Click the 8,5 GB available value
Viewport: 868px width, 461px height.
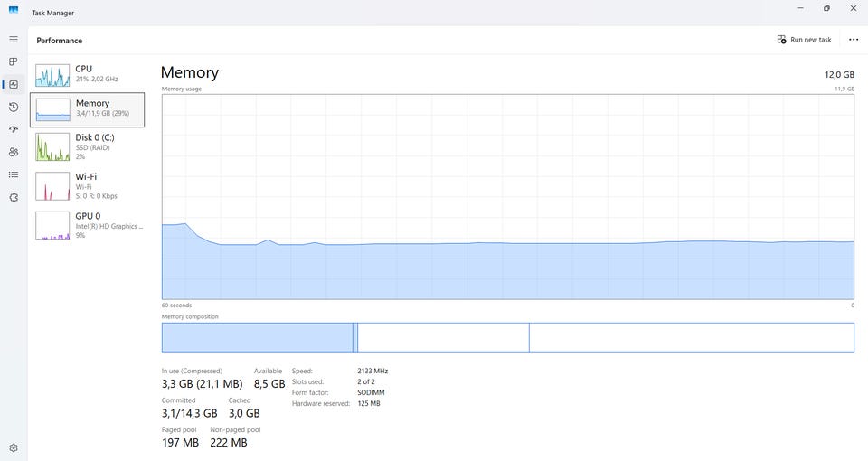point(269,383)
